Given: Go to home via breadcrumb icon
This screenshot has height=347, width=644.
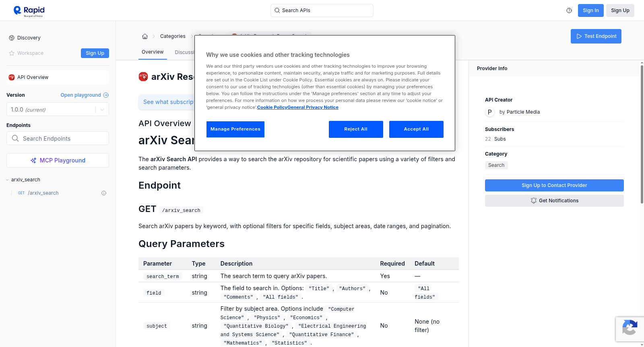Looking at the screenshot, I should 145,36.
